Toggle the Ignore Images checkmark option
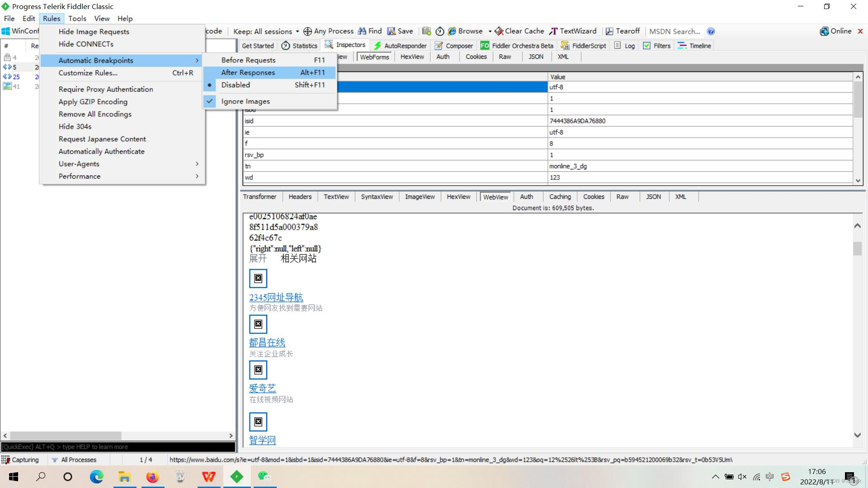This screenshot has height=488, width=868. (245, 101)
